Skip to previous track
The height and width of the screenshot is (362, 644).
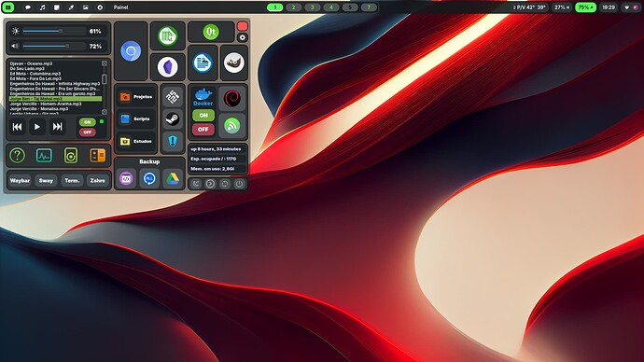click(x=17, y=127)
